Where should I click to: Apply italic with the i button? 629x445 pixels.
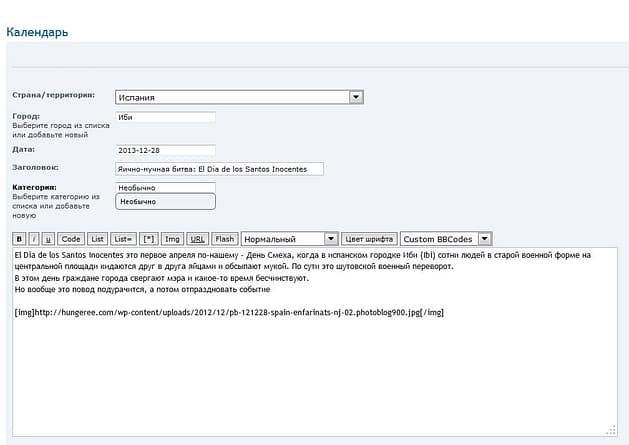pyautogui.click(x=34, y=239)
